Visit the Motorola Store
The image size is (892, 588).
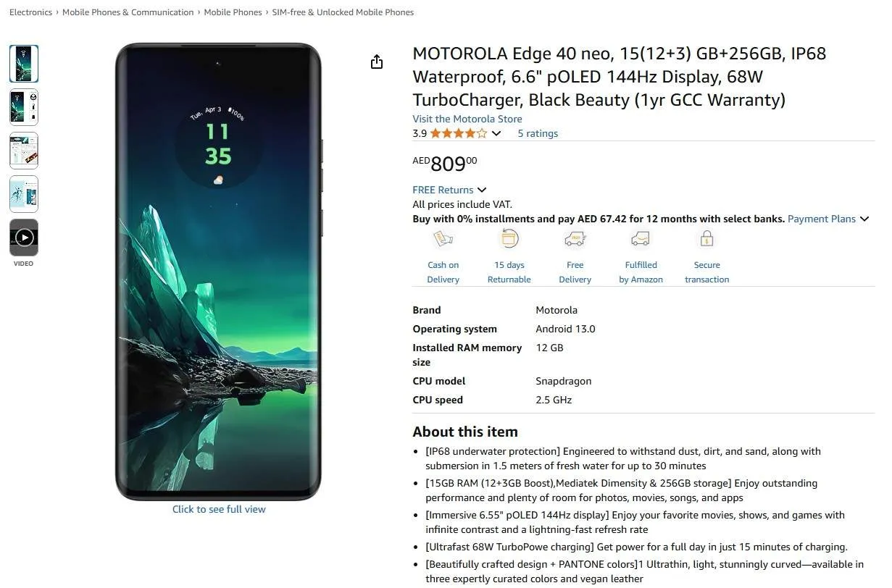tap(467, 119)
